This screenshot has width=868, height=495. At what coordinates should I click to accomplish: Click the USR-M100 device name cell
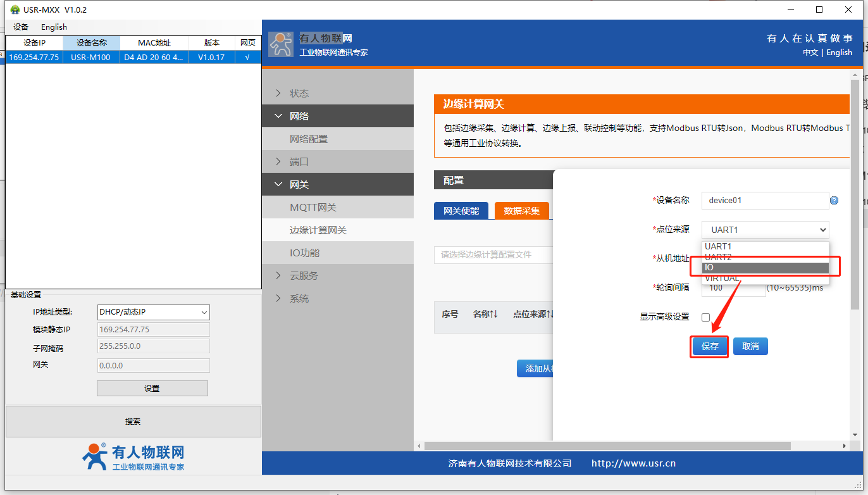[x=91, y=57]
